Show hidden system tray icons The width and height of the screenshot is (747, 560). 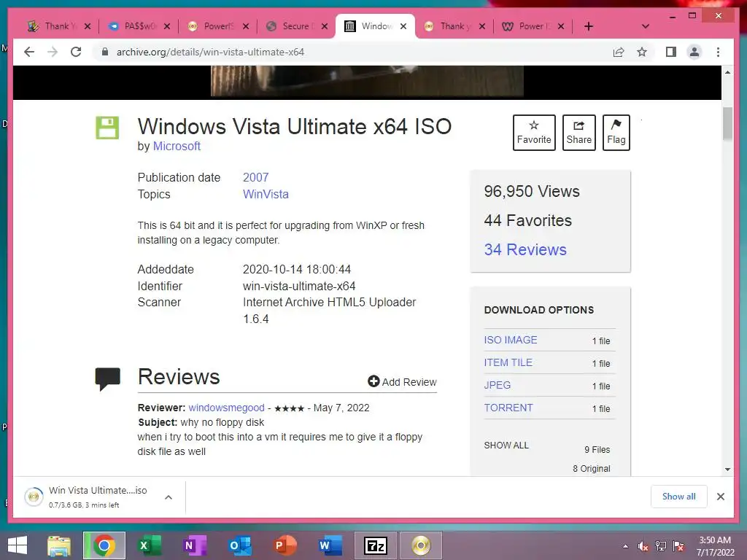point(625,546)
